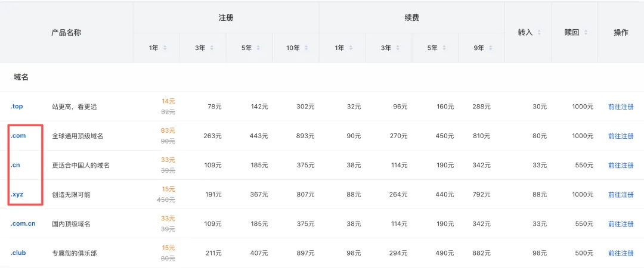Click 前往注册 for the .com domain
The image size is (644, 268).
click(621, 136)
